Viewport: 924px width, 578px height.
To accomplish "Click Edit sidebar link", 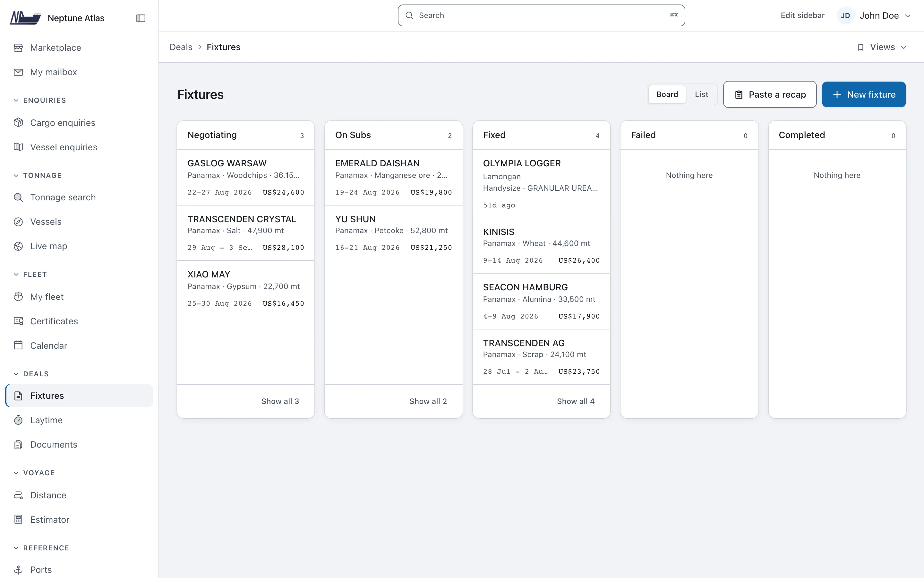I will [x=803, y=16].
